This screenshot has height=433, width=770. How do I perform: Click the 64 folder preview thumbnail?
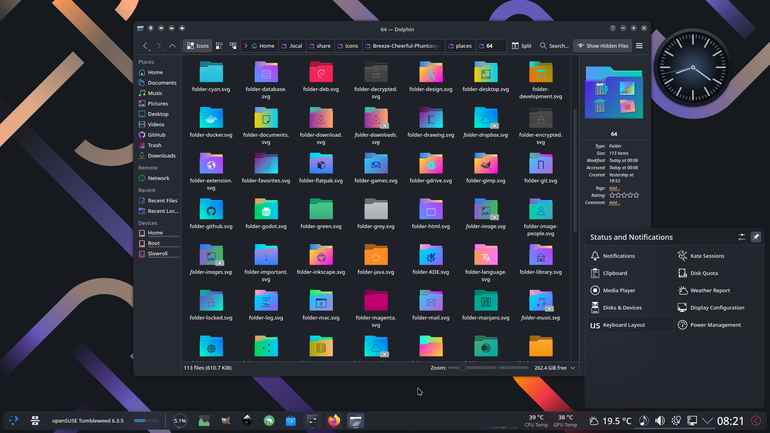point(614,93)
